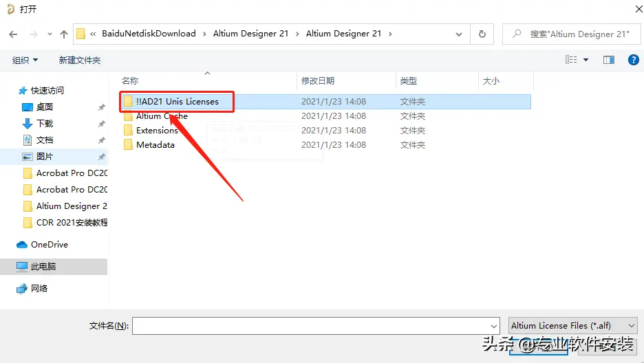The image size is (644, 363).
Task: Expand chevron at the end of the address path
Action: click(390, 34)
